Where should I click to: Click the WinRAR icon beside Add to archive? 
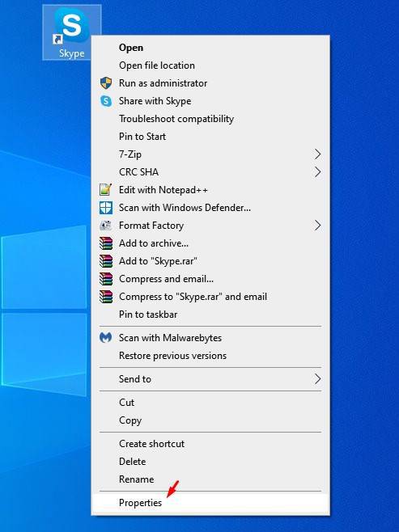tap(106, 243)
